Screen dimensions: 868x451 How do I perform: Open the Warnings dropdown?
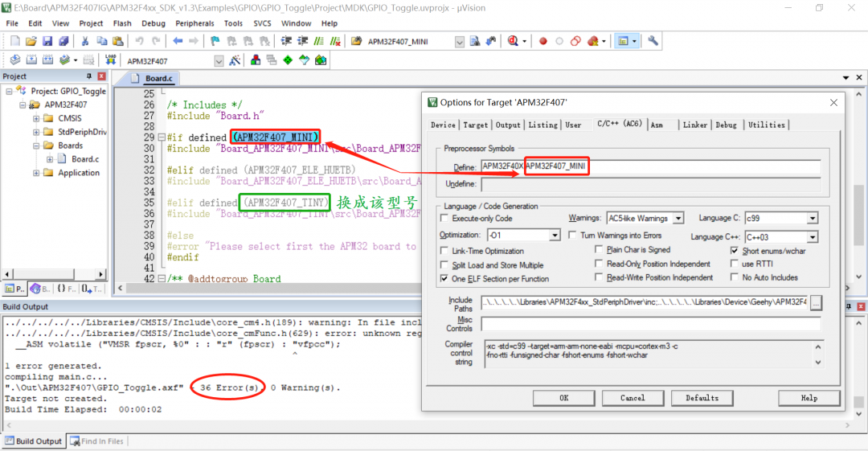(x=678, y=219)
